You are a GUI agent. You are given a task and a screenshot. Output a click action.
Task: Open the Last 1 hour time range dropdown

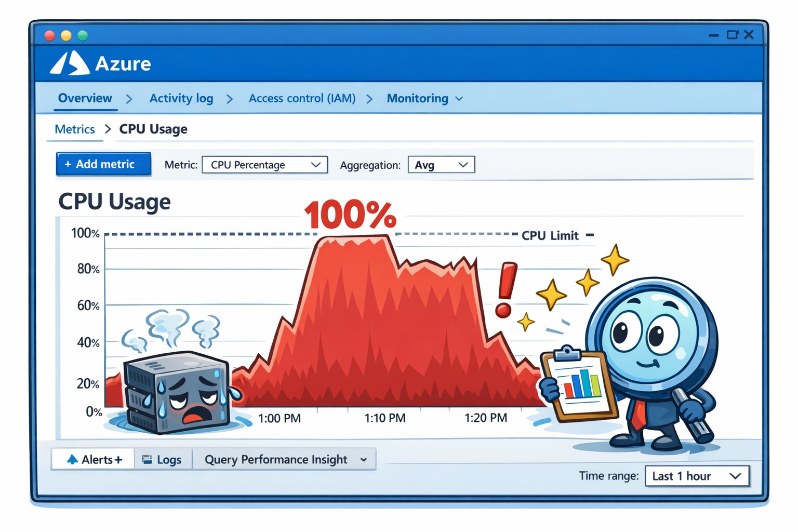pos(697,476)
